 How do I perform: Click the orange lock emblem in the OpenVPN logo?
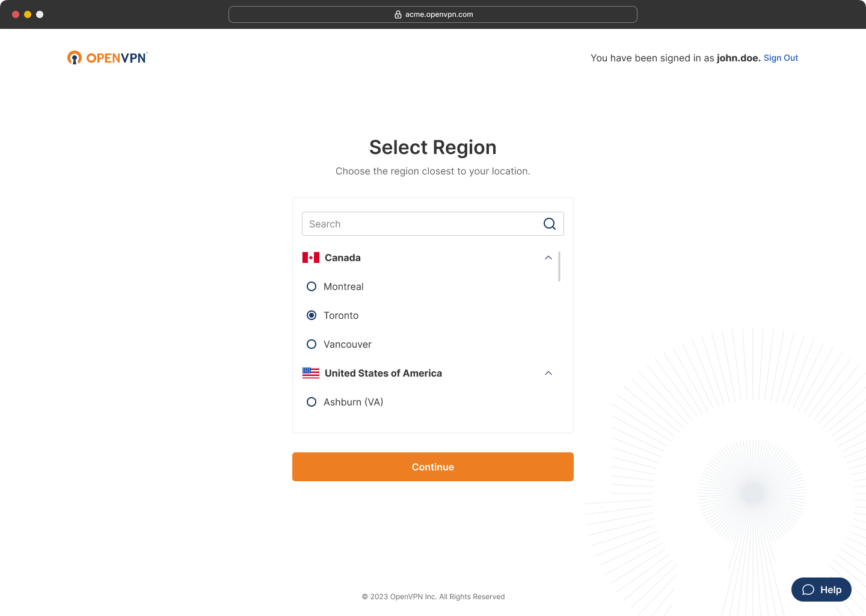[75, 57]
